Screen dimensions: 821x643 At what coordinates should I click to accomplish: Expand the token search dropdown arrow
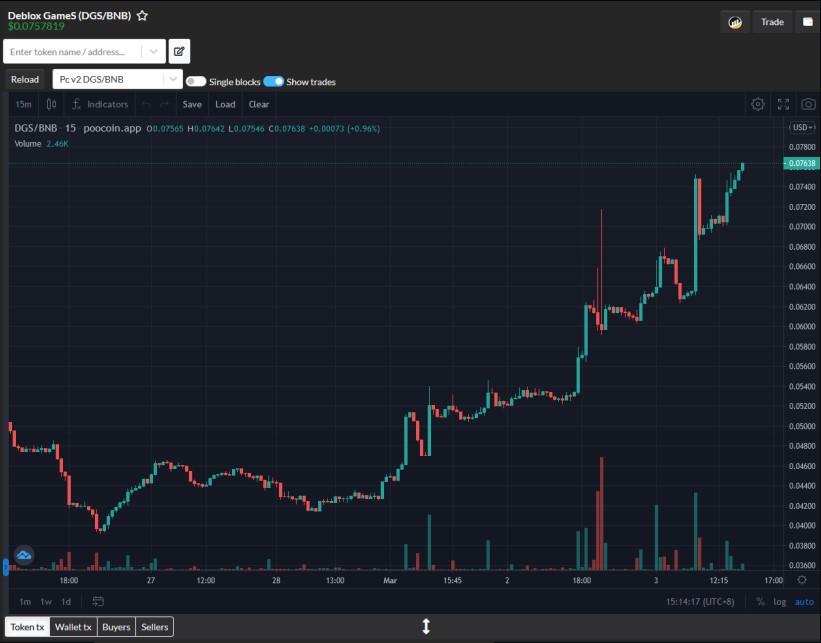click(x=153, y=52)
